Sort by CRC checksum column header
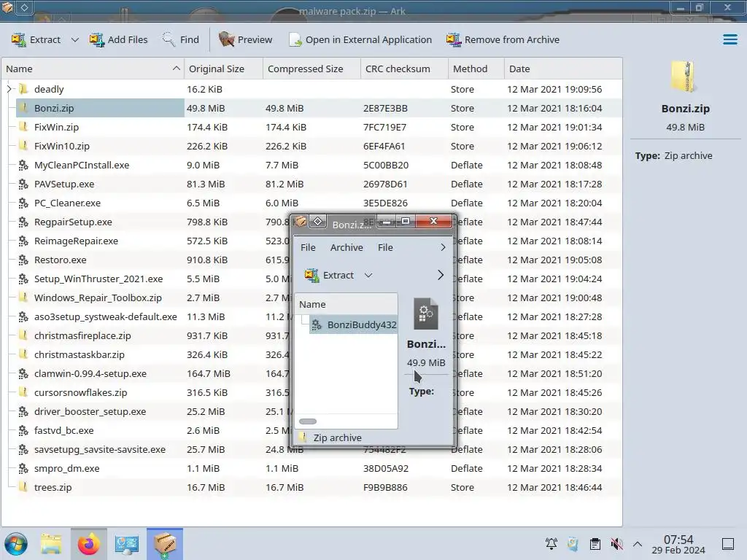This screenshot has height=560, width=747. tap(404, 69)
